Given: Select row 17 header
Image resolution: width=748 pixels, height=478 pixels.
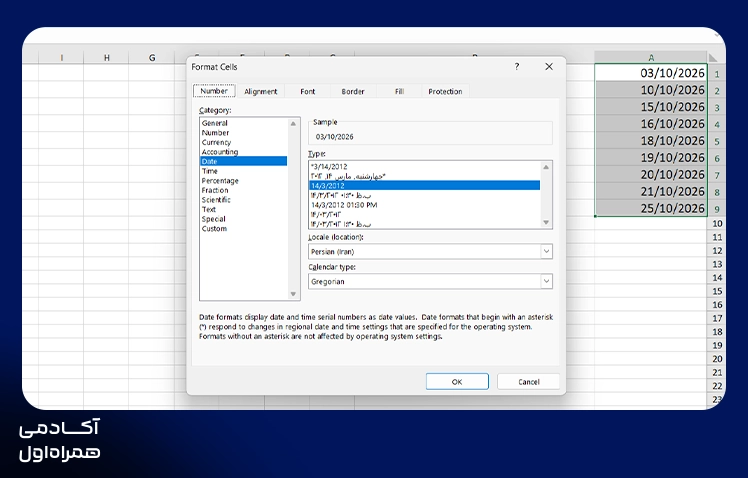Looking at the screenshot, I should click(x=717, y=318).
